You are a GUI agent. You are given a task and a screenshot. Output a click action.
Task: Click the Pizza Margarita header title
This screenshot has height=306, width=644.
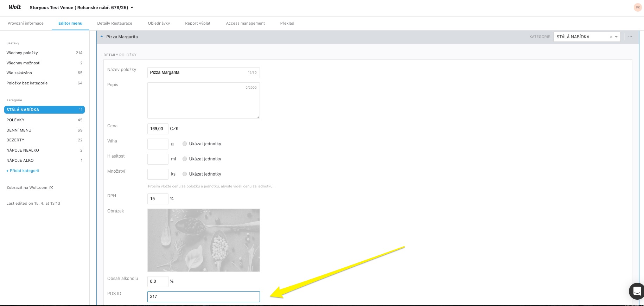point(122,37)
